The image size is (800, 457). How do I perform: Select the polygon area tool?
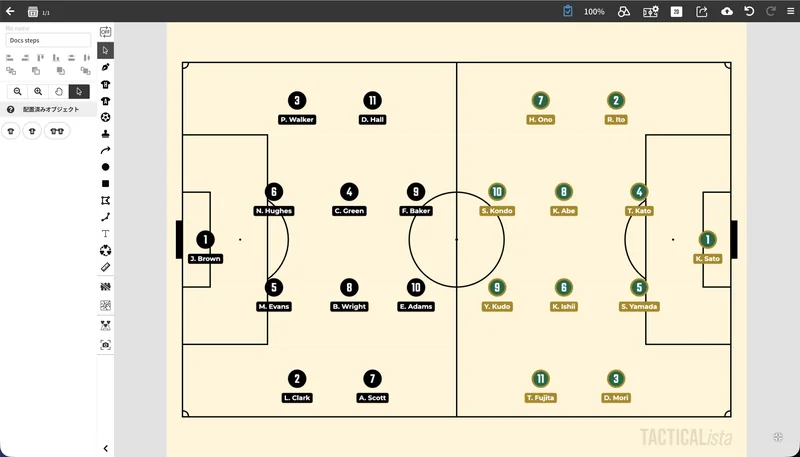click(x=105, y=200)
